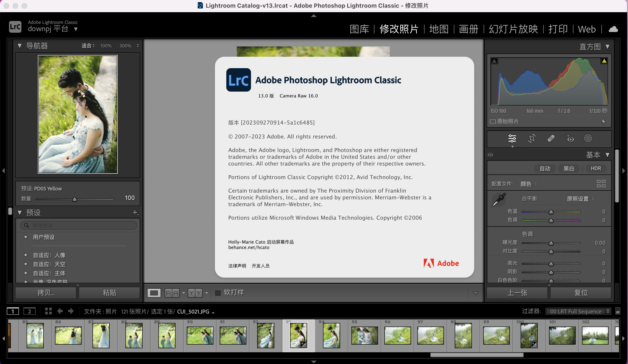628x364 pixels.
Task: Switch to the 地图 module
Action: click(x=439, y=29)
